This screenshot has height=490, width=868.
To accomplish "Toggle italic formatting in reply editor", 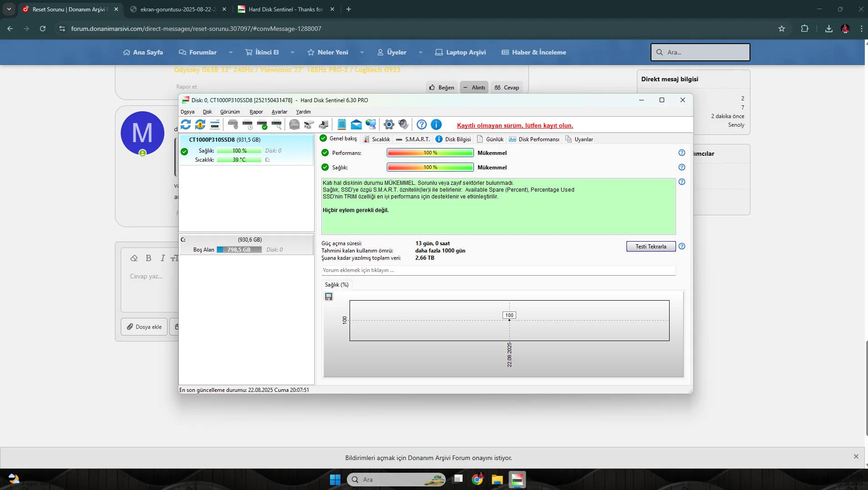I will pyautogui.click(x=163, y=258).
